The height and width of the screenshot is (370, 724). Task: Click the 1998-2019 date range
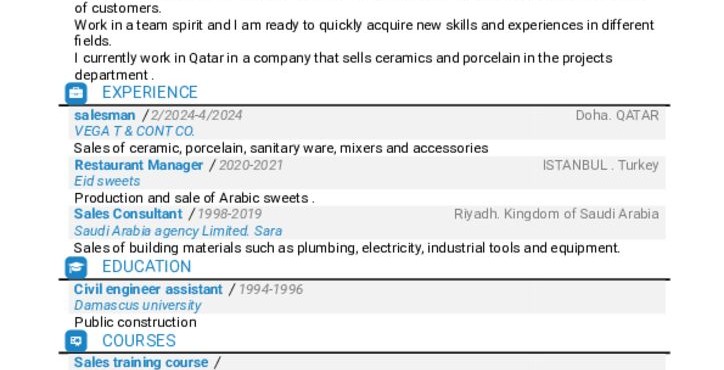[x=229, y=214]
